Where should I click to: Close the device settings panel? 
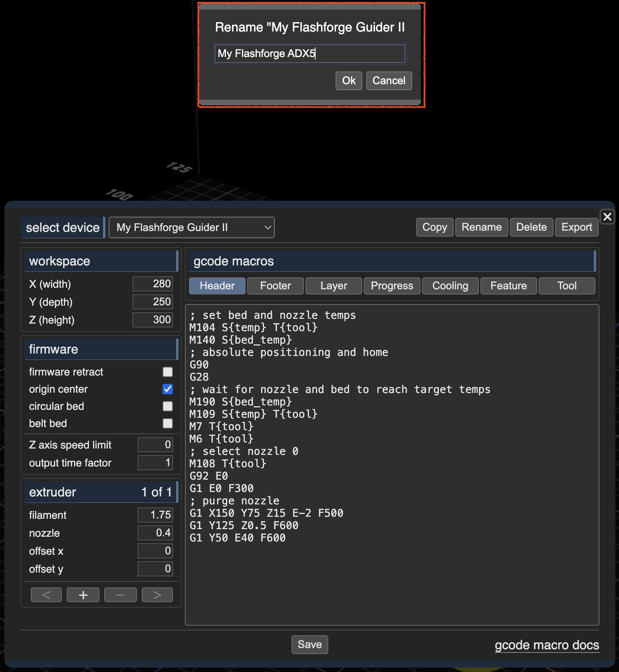pos(607,217)
